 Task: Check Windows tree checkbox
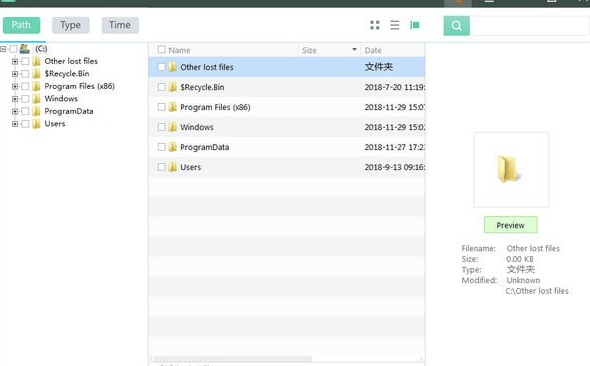pos(25,99)
